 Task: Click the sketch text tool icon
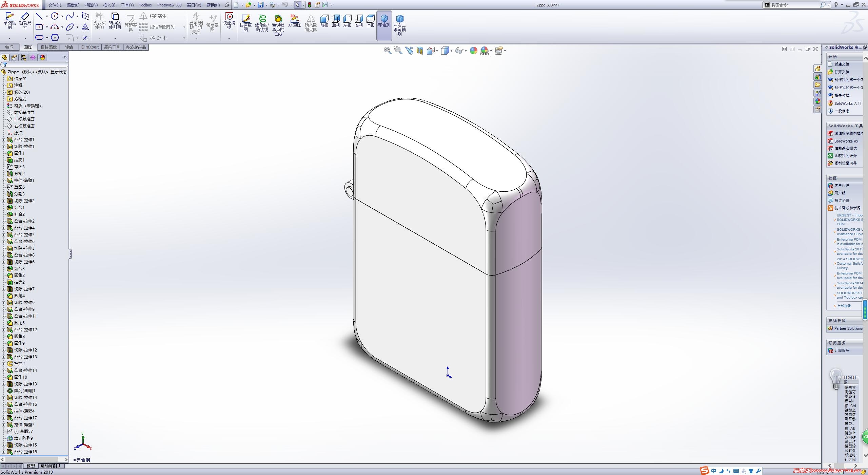[x=85, y=27]
